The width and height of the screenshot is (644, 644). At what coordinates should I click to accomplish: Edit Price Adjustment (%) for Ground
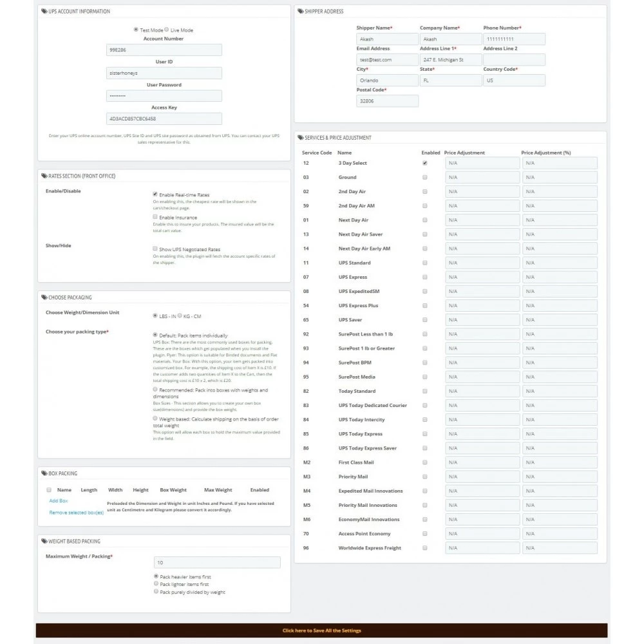tap(560, 178)
